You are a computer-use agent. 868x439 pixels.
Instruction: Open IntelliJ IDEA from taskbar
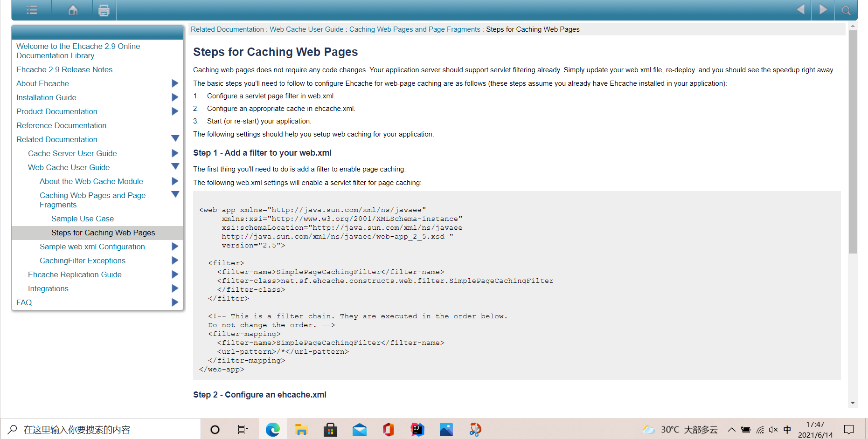pos(417,429)
